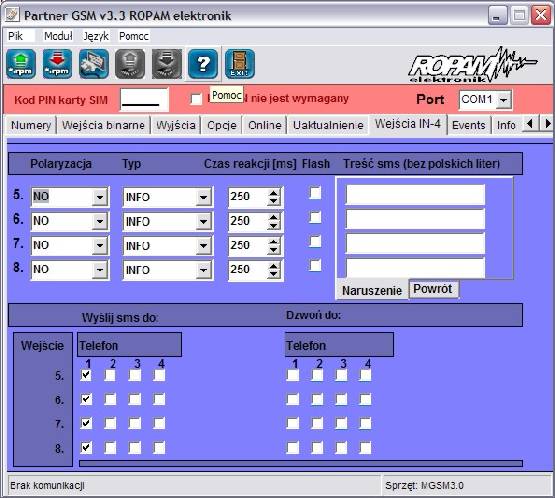
Task: Check sms Telefon 4 for input 8
Action: pos(159,448)
